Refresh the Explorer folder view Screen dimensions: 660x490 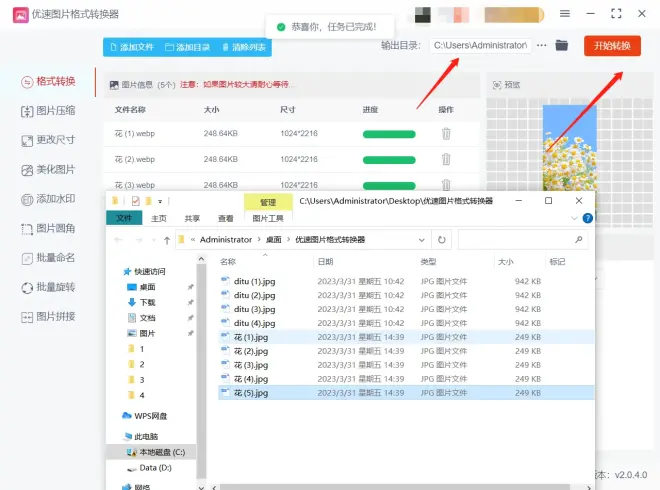(442, 240)
